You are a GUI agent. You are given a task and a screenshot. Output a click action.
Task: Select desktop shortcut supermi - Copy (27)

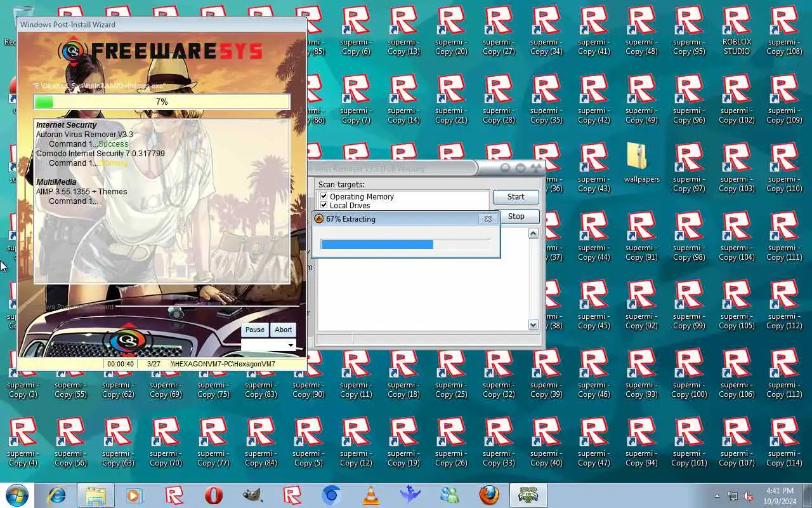(x=499, y=30)
